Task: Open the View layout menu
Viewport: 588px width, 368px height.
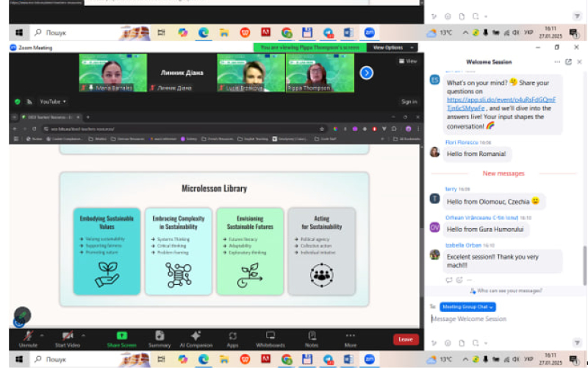Action: [x=408, y=61]
